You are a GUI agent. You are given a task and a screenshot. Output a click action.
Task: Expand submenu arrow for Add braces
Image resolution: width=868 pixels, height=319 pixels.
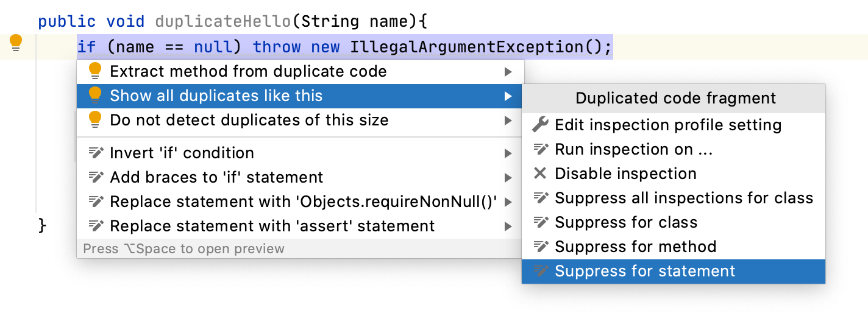pos(508,178)
